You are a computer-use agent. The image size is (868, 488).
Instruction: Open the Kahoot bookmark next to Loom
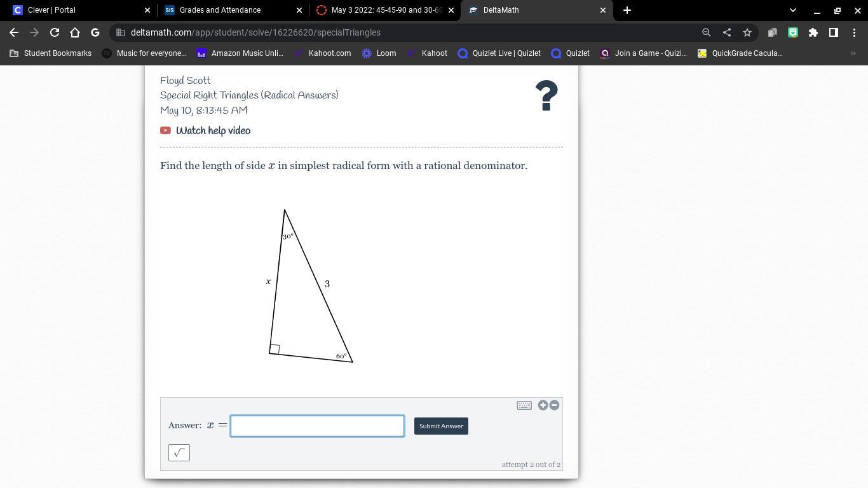tap(427, 53)
